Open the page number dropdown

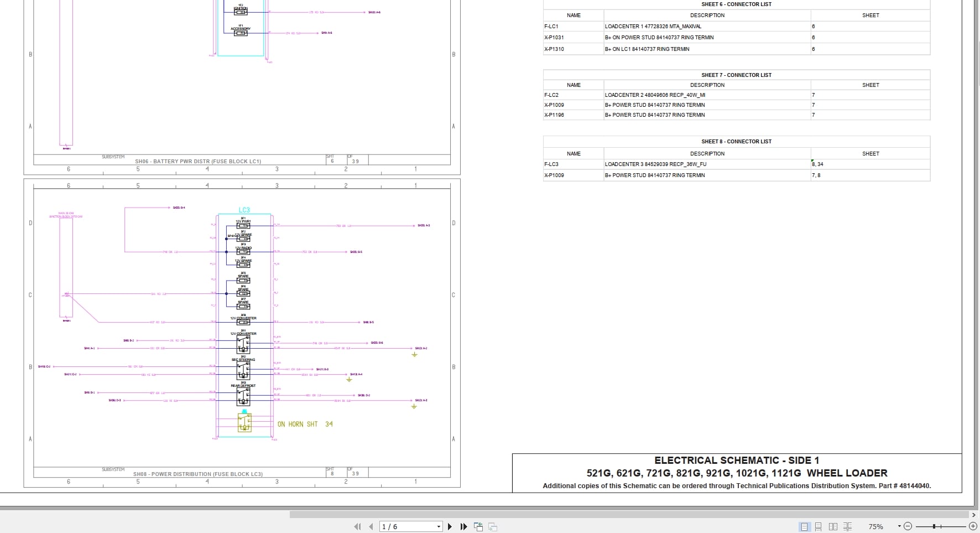pos(439,526)
